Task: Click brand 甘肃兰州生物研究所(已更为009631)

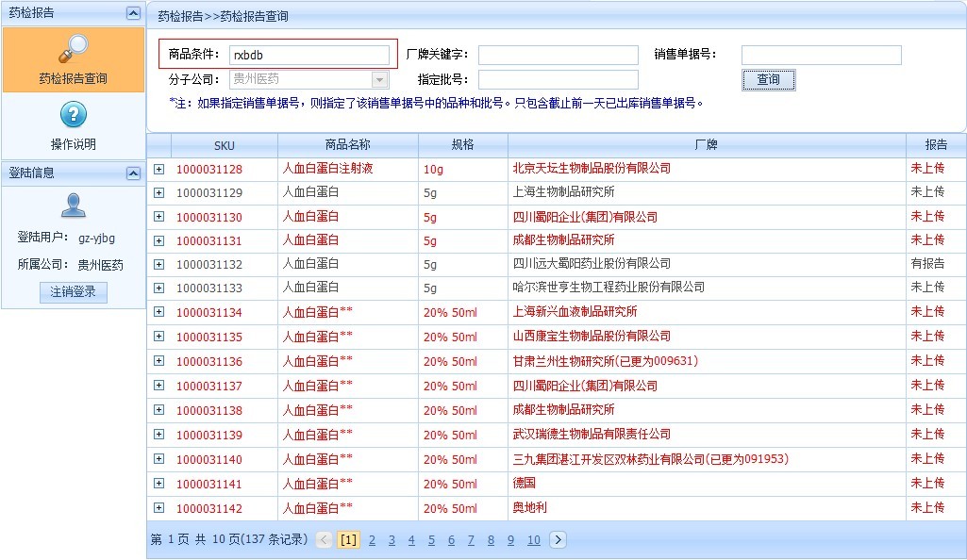Action: coord(606,361)
